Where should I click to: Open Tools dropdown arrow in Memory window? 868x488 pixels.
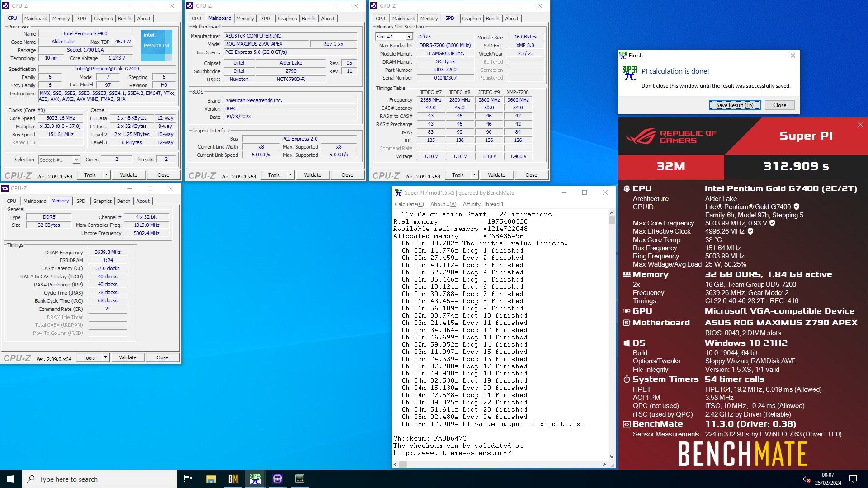tap(105, 357)
